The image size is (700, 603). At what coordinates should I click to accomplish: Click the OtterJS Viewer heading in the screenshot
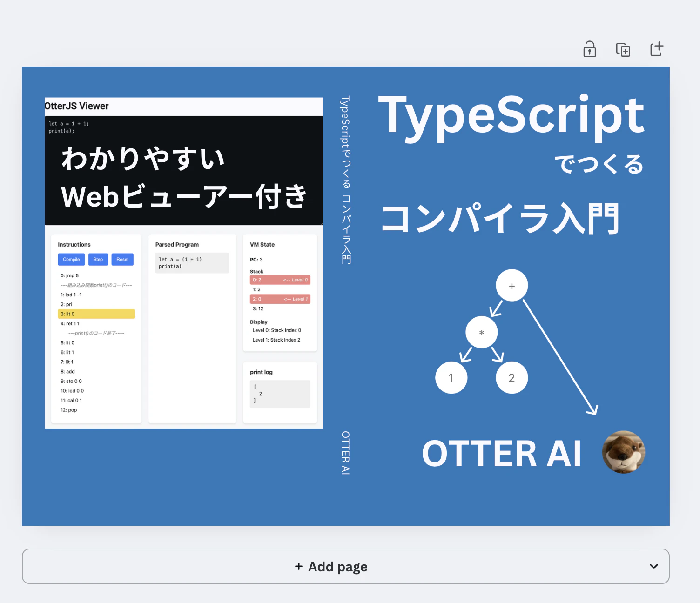coord(77,106)
